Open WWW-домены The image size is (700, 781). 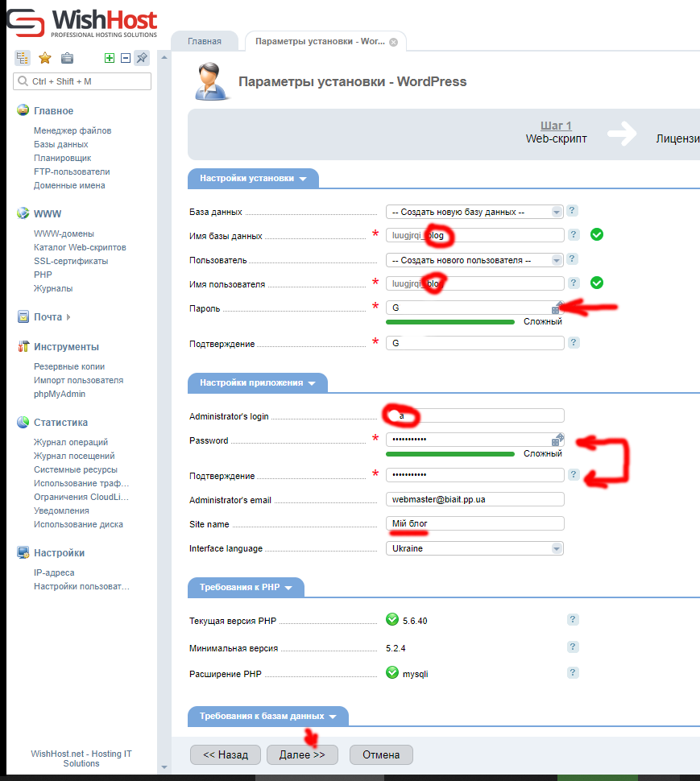64,233
